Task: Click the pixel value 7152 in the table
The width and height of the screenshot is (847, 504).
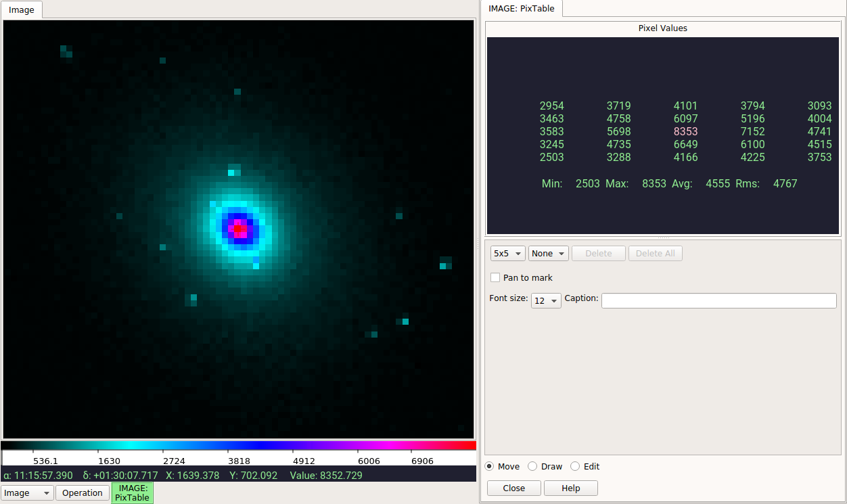Action: (x=753, y=131)
